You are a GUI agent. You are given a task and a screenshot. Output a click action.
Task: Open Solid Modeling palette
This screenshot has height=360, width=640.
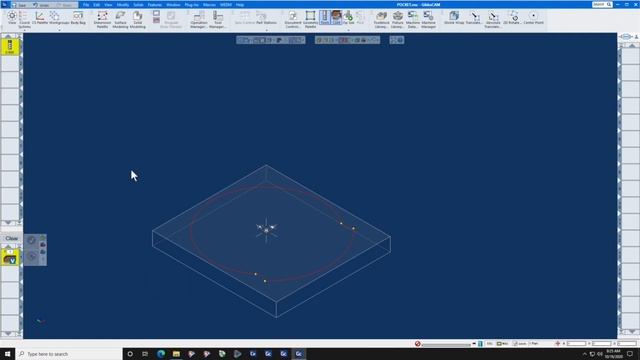coord(138,19)
